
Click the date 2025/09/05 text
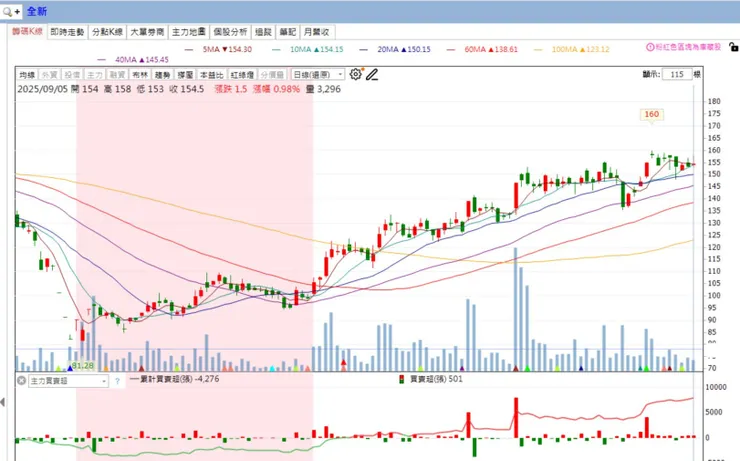point(42,89)
